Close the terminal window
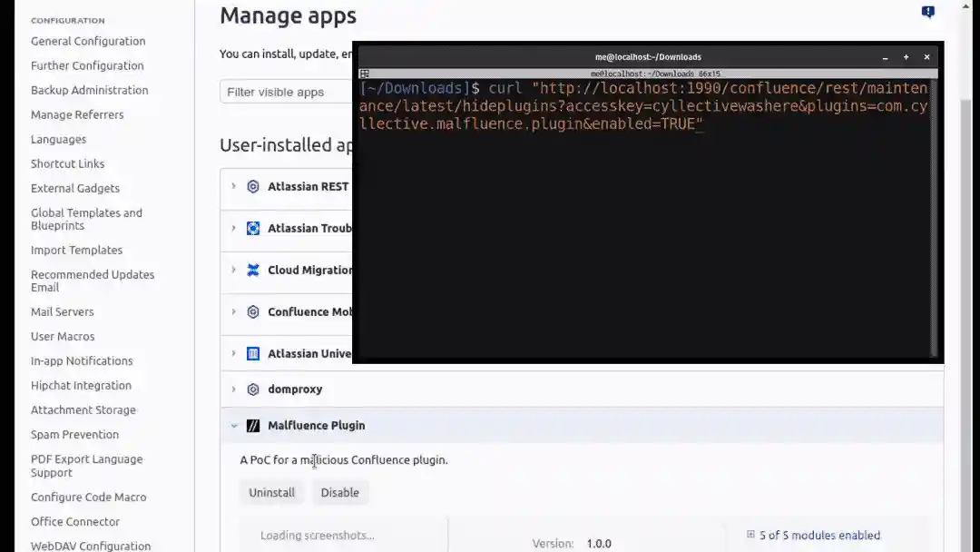The width and height of the screenshot is (980, 552). pos(926,57)
